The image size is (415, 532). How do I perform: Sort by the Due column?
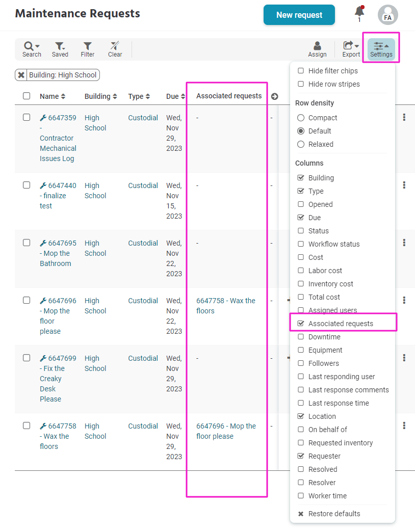coord(175,96)
